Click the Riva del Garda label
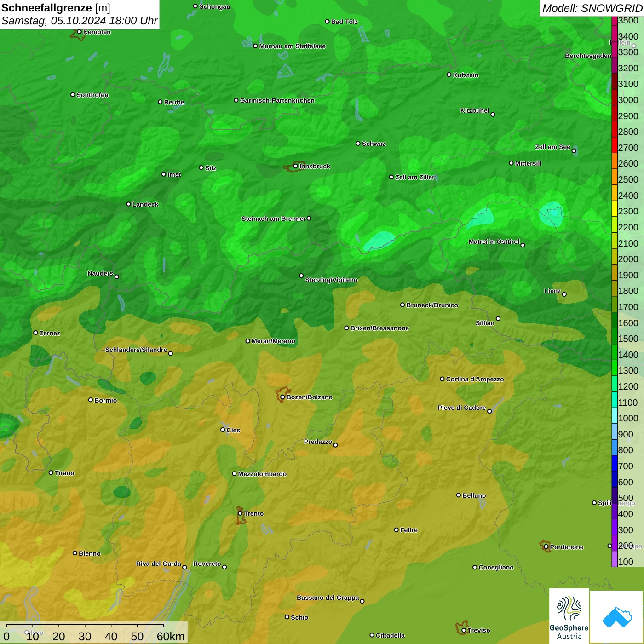The width and height of the screenshot is (644, 644). pos(159,563)
